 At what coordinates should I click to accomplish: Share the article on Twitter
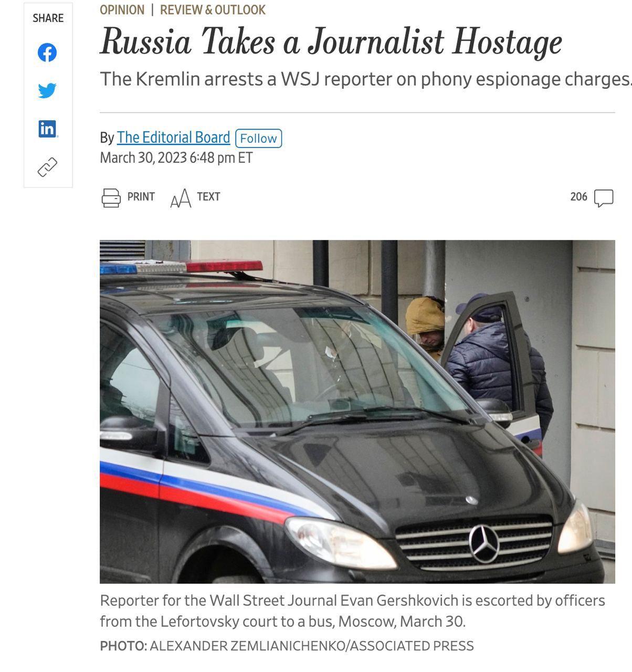(x=47, y=90)
